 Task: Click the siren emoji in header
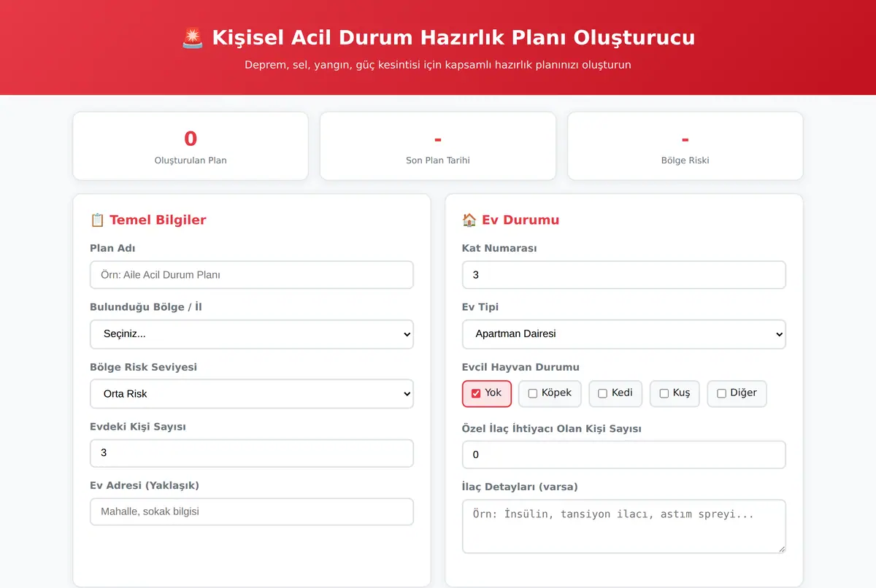tap(193, 37)
